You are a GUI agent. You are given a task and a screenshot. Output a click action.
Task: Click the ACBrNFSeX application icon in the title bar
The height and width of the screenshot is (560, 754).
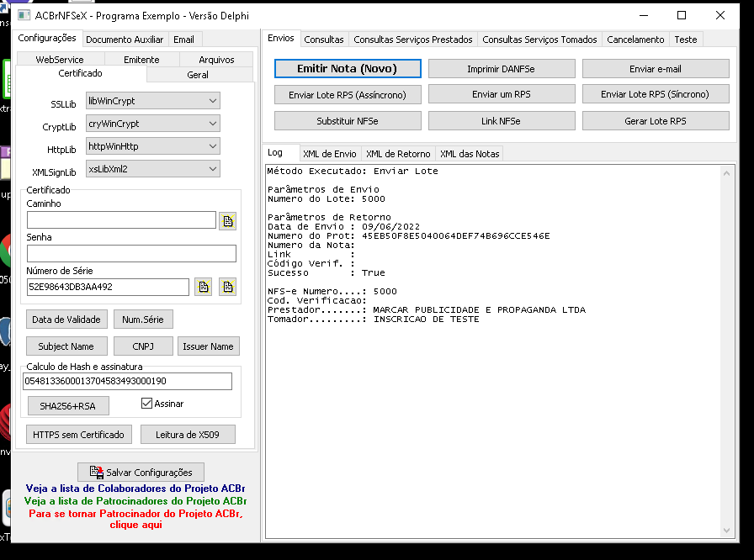pyautogui.click(x=24, y=15)
